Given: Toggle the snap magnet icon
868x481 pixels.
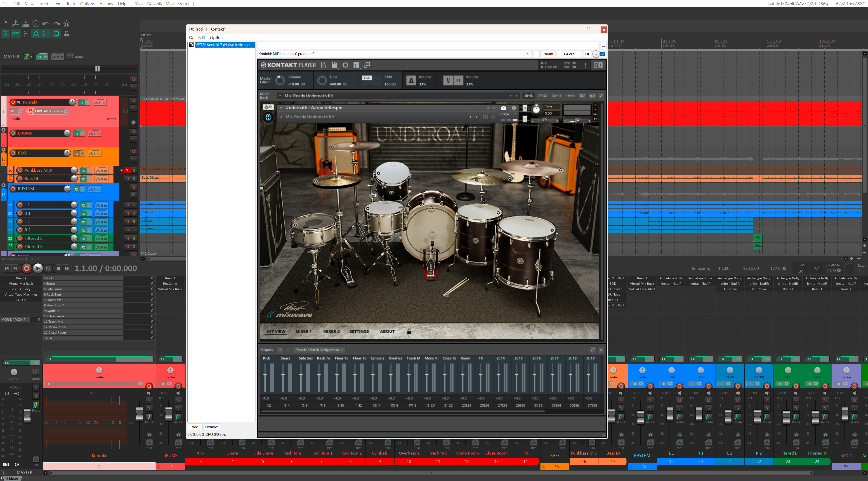Looking at the screenshot, I should (x=56, y=34).
